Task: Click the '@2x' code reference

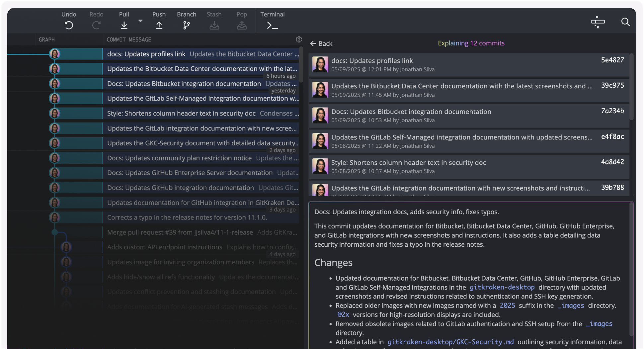Action: (343, 314)
